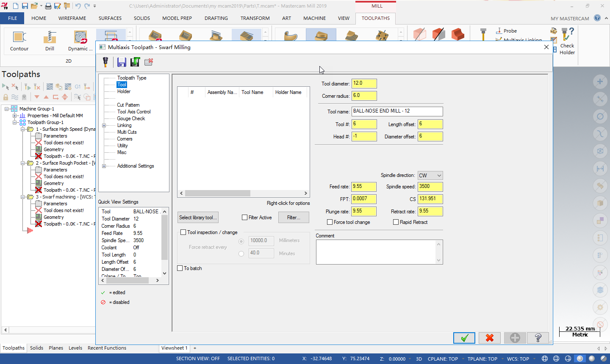The width and height of the screenshot is (610, 364).
Task: Switch to the Levels manager tab
Action: click(75, 348)
